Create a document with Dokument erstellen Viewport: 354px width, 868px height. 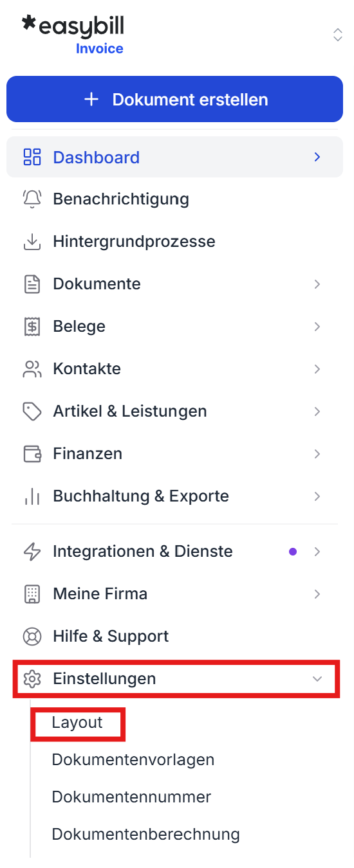pos(174,99)
